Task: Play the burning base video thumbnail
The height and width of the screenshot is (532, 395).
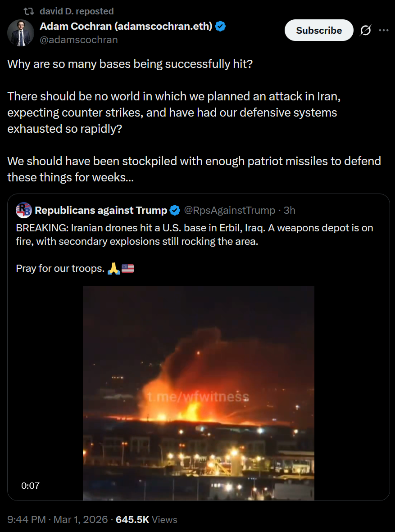Action: click(x=199, y=393)
